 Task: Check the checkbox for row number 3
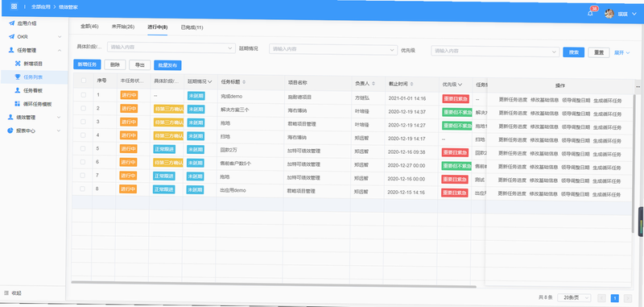tap(84, 122)
